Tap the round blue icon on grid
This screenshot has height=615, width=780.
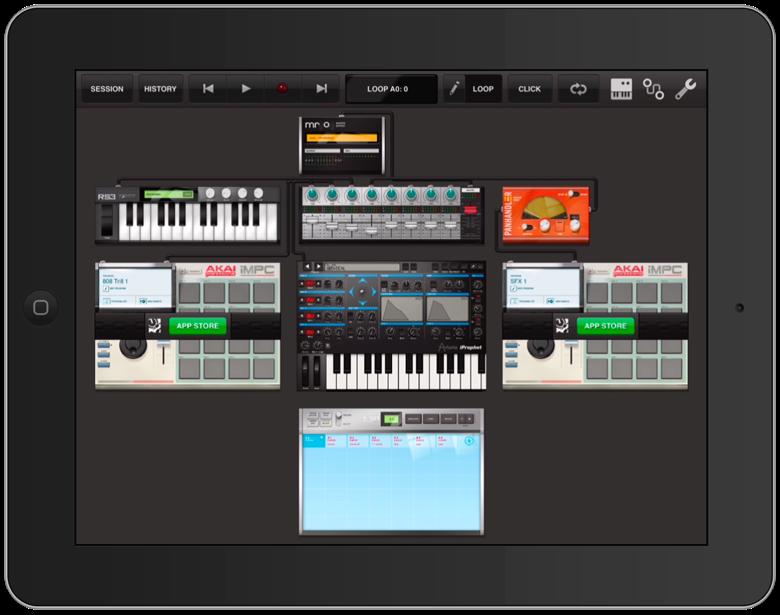(469, 441)
